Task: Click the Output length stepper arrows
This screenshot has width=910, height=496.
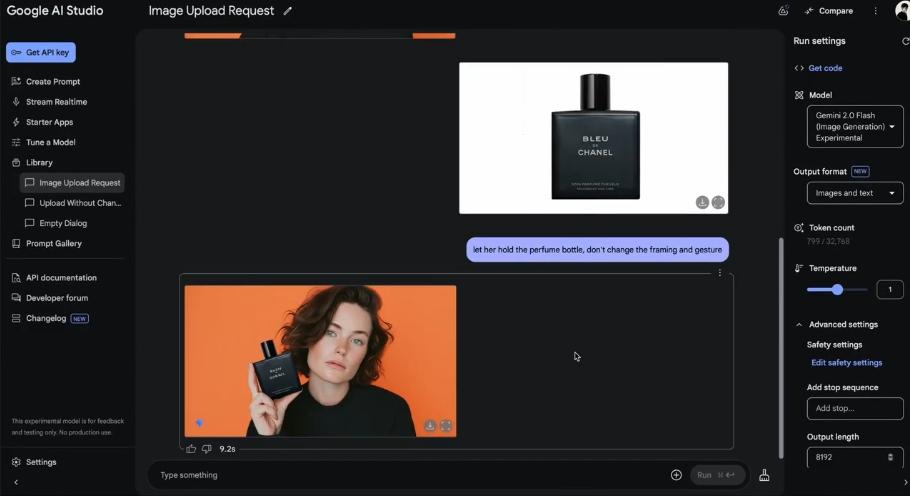Action: pyautogui.click(x=890, y=457)
